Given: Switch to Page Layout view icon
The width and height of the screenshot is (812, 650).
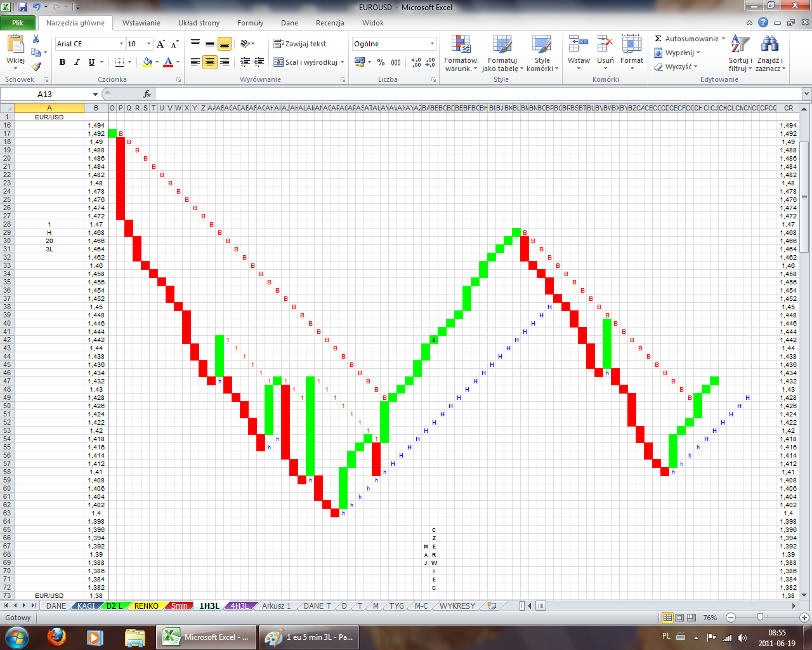Looking at the screenshot, I should tap(679, 618).
